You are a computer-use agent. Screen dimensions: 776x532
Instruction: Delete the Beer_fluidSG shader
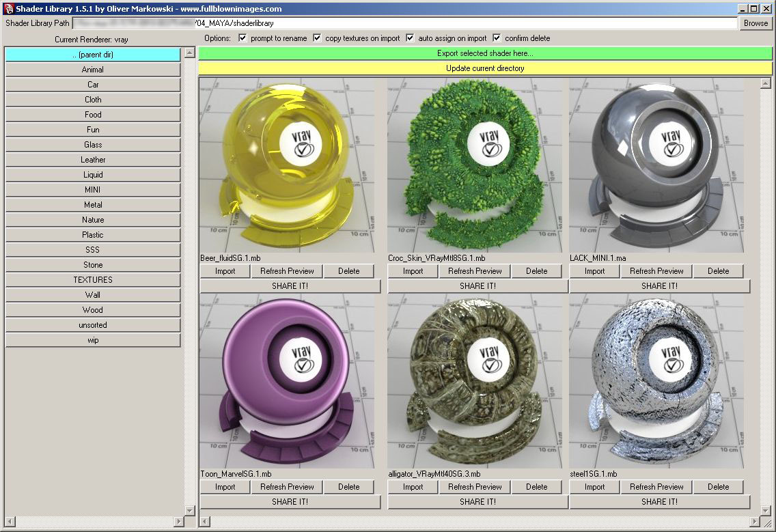(349, 271)
